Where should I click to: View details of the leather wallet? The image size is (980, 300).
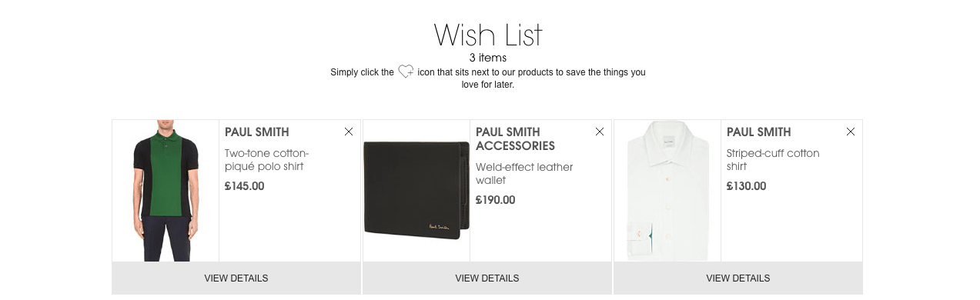[x=487, y=278]
